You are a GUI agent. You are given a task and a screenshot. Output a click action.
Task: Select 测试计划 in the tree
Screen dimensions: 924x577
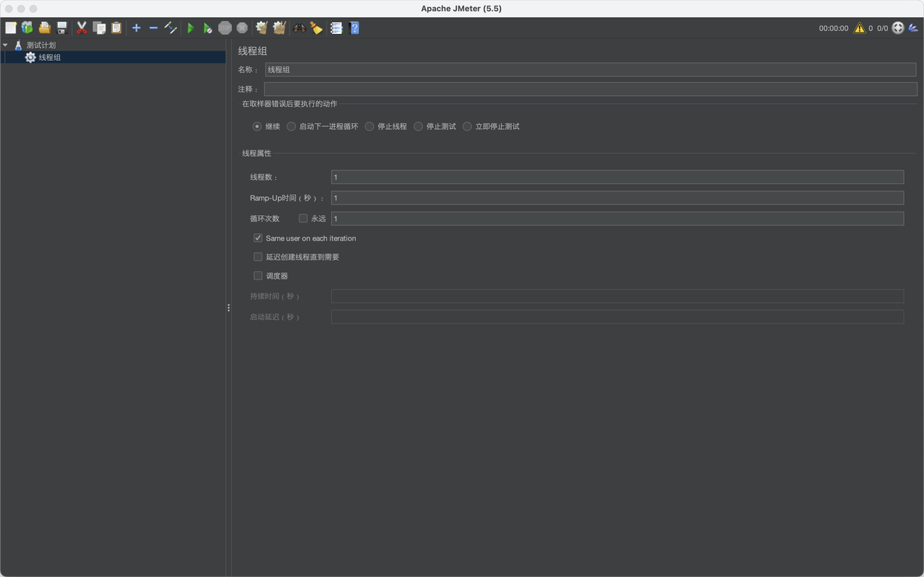pyautogui.click(x=41, y=45)
